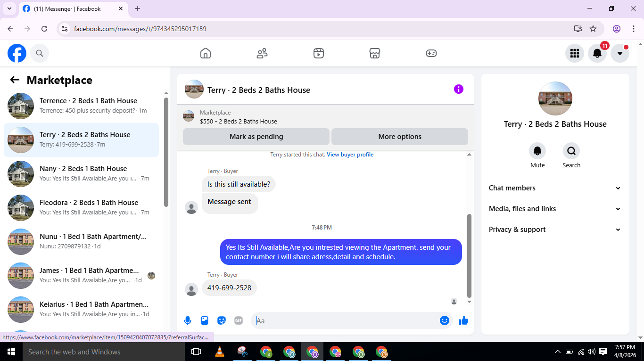Open Terrence 2 Beds 1 Bath chat
This screenshot has width=644, height=361.
click(81, 106)
